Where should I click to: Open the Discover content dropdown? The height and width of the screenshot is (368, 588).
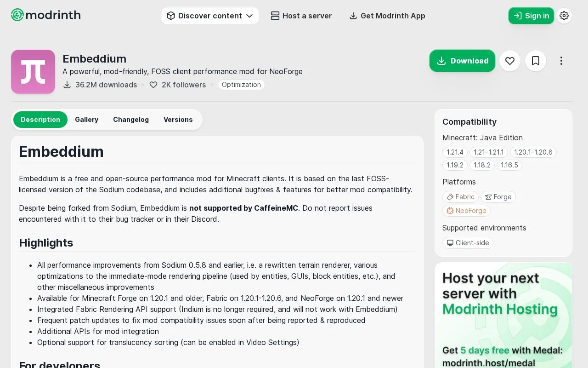(x=210, y=16)
